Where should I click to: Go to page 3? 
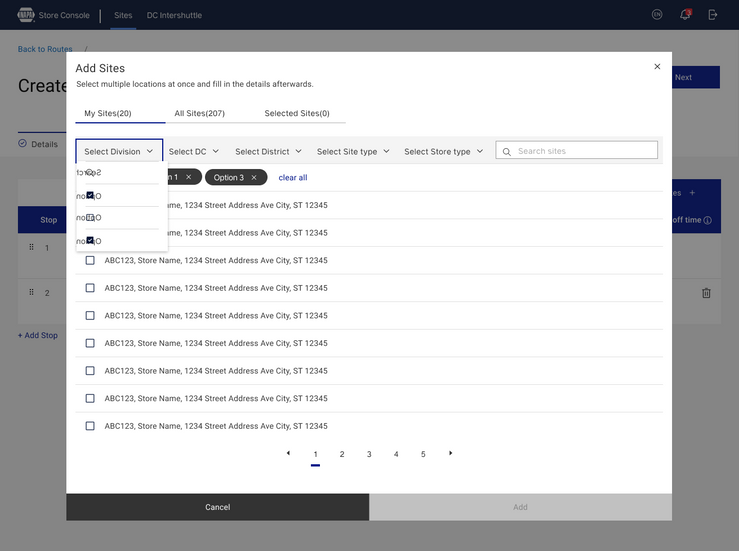tap(369, 454)
